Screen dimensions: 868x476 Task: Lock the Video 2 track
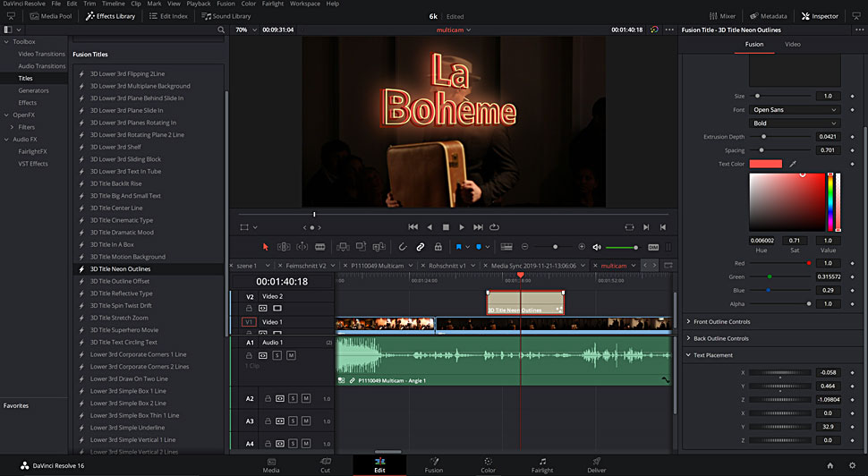tap(249, 309)
